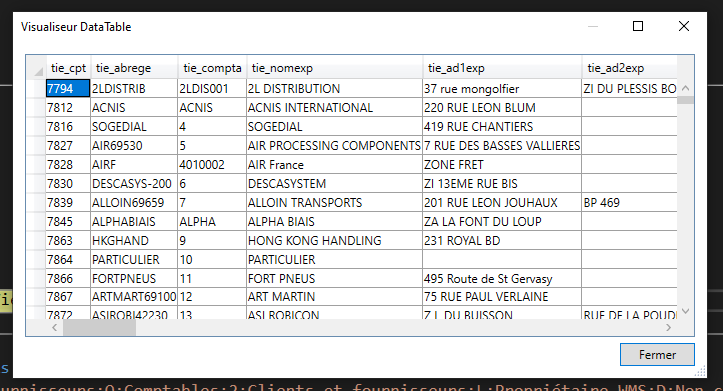This screenshot has width=723, height=391.
Task: Click the Fermer button
Action: click(x=657, y=355)
